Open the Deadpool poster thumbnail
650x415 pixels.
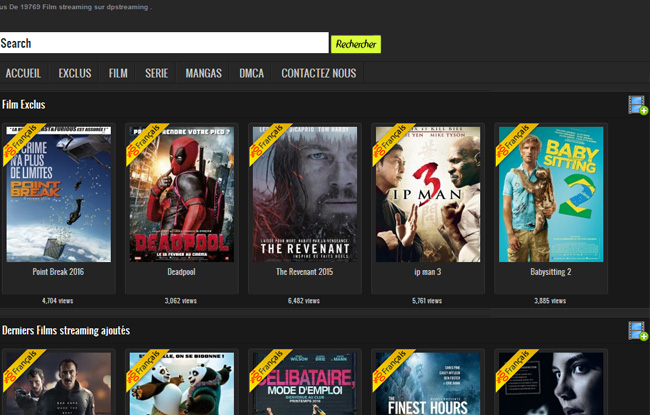[x=182, y=194]
